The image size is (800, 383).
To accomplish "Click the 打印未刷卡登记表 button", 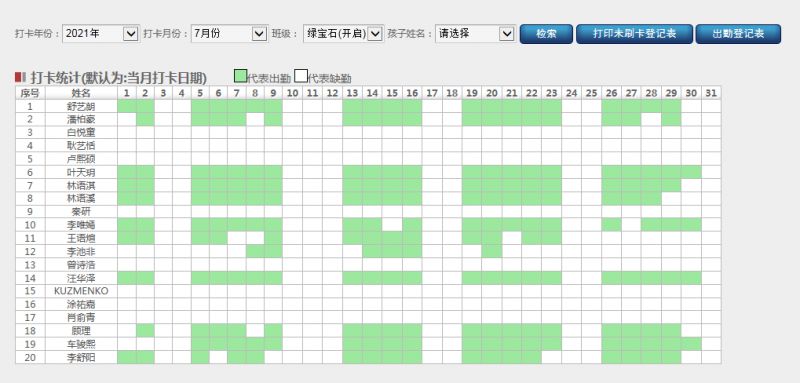I will point(634,34).
